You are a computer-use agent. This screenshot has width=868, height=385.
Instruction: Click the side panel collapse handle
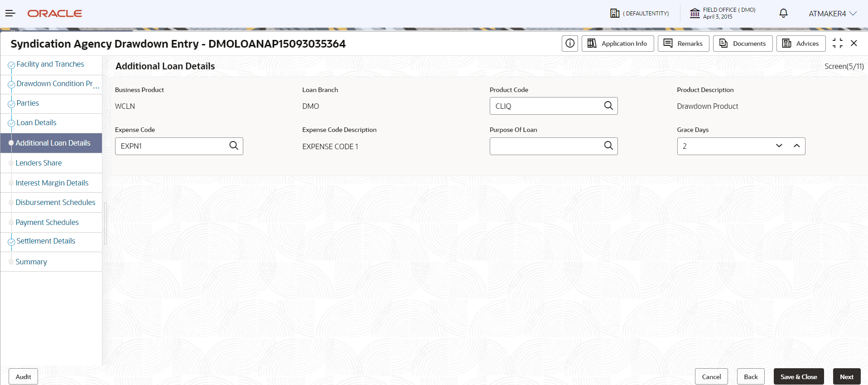106,224
